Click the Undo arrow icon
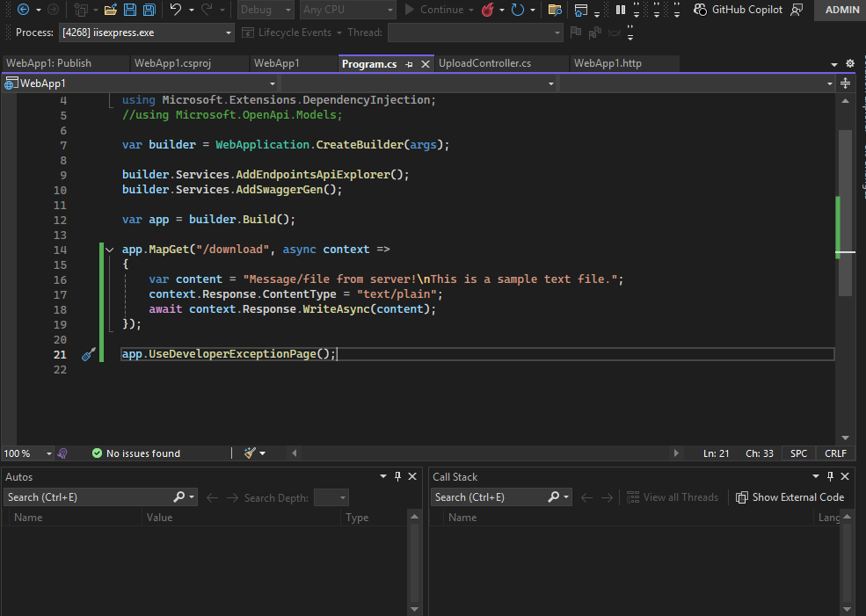 (x=175, y=10)
